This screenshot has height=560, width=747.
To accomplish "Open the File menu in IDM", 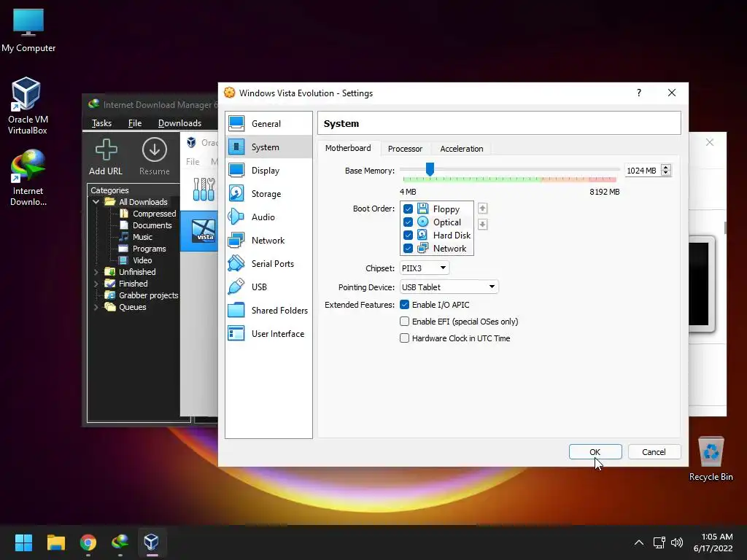I will (x=135, y=123).
